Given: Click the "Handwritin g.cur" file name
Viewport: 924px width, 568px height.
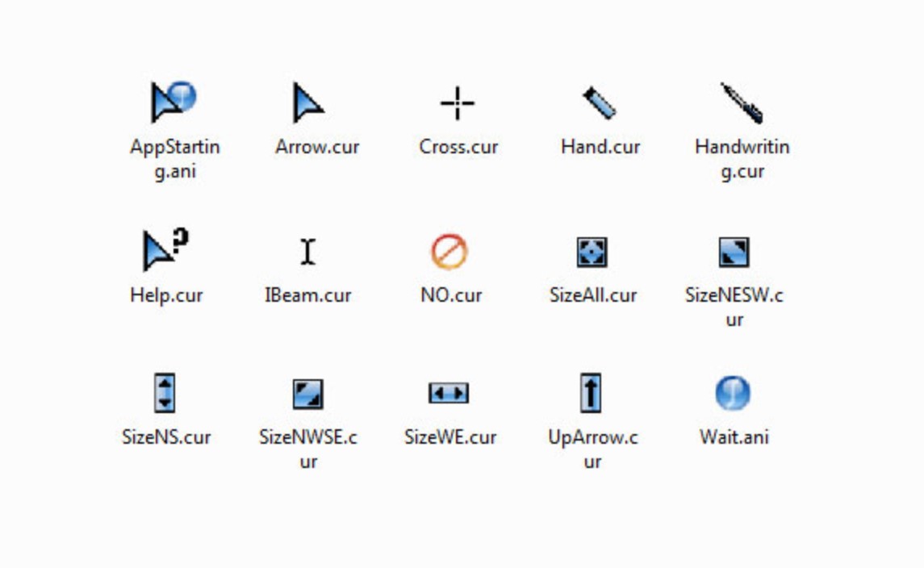Looking at the screenshot, I should (742, 158).
